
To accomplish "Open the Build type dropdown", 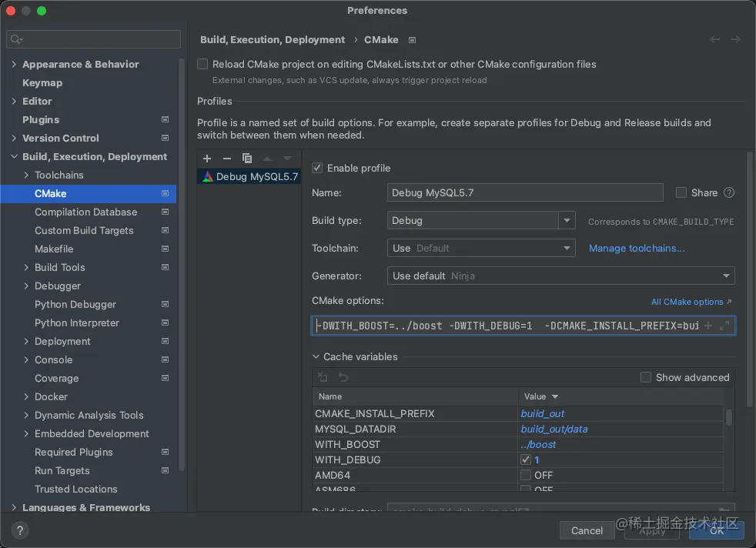I will [567, 221].
